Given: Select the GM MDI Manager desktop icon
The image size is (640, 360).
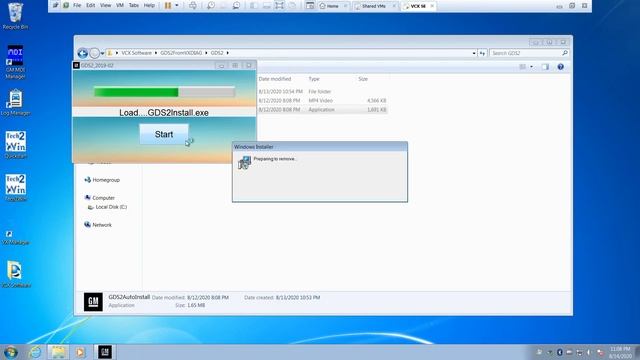Looking at the screenshot, I should (16, 62).
